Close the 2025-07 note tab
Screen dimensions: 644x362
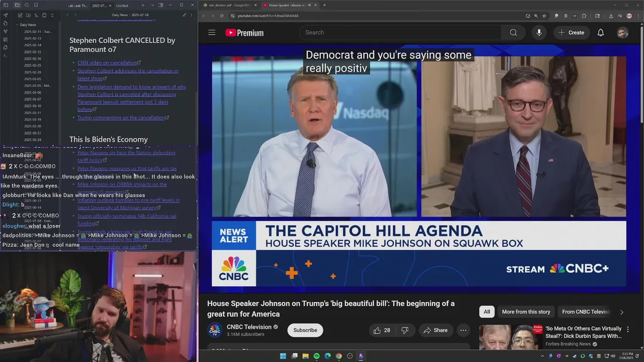(110, 6)
